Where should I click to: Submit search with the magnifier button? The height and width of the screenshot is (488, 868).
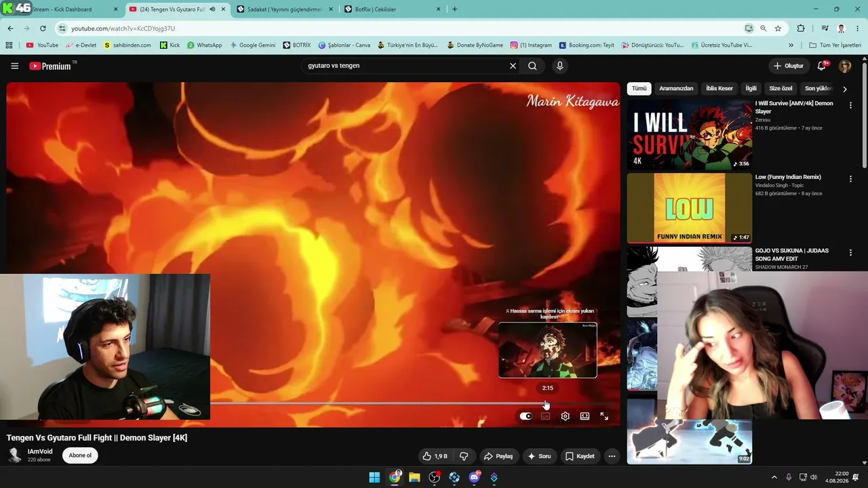[x=532, y=66]
